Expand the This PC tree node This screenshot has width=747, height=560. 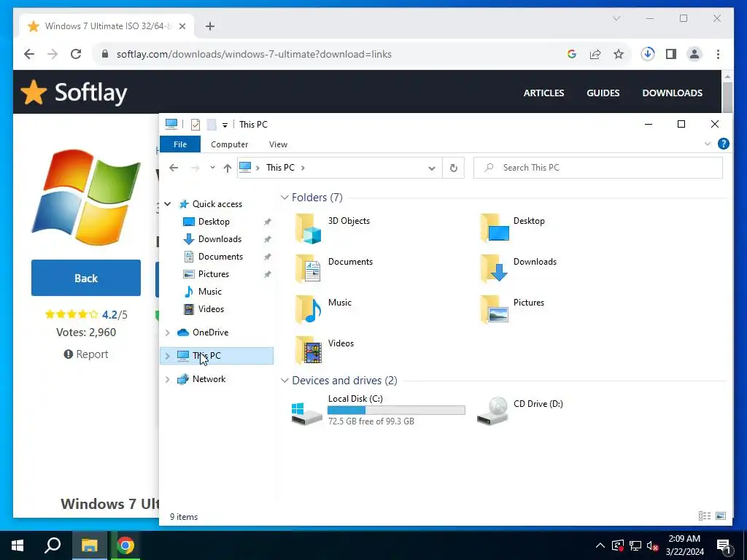168,356
